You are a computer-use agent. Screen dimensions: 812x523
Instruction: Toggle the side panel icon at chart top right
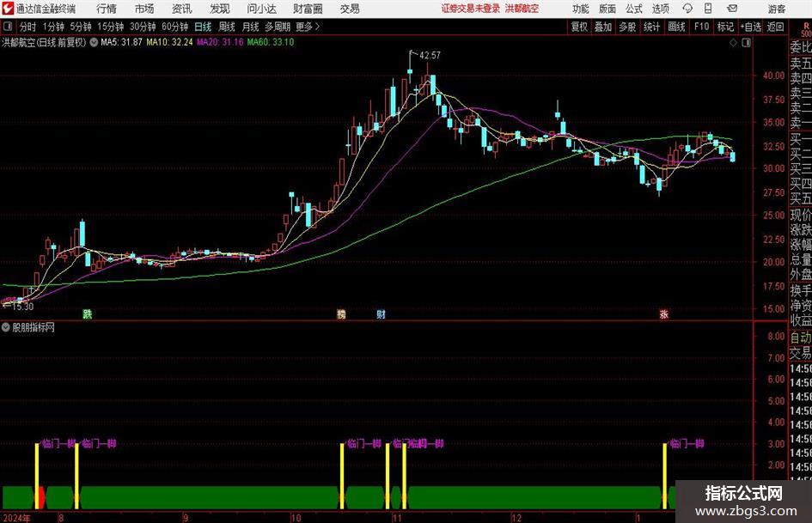746,43
